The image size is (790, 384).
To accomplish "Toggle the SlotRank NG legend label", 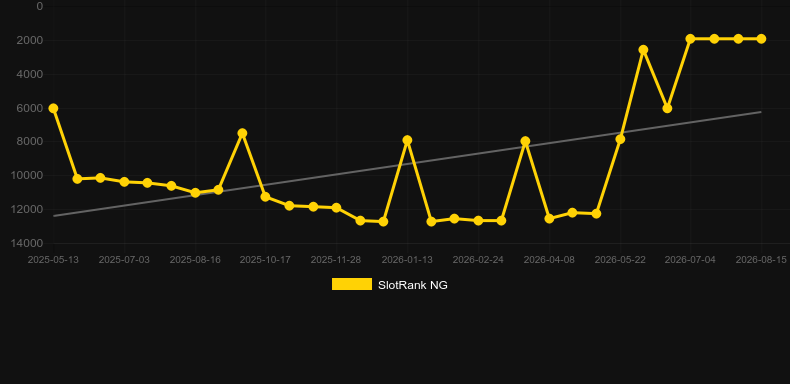I will click(413, 285).
